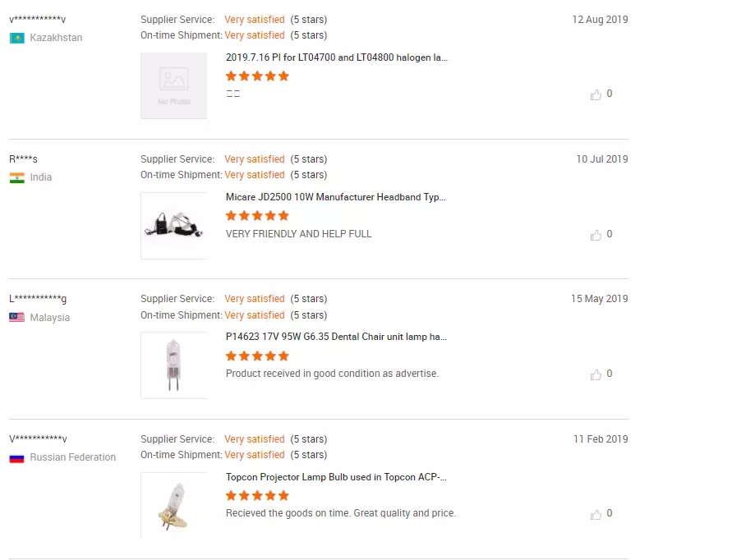View the P14623 halogen bulb thumbnail
Image resolution: width=732 pixels, height=560 pixels.
173,365
